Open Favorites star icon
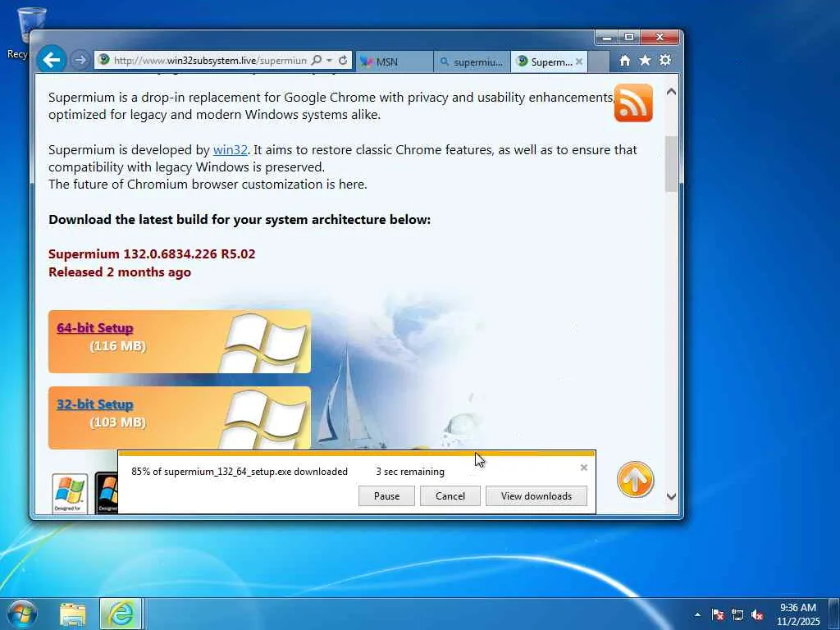The image size is (840, 630). [645, 61]
